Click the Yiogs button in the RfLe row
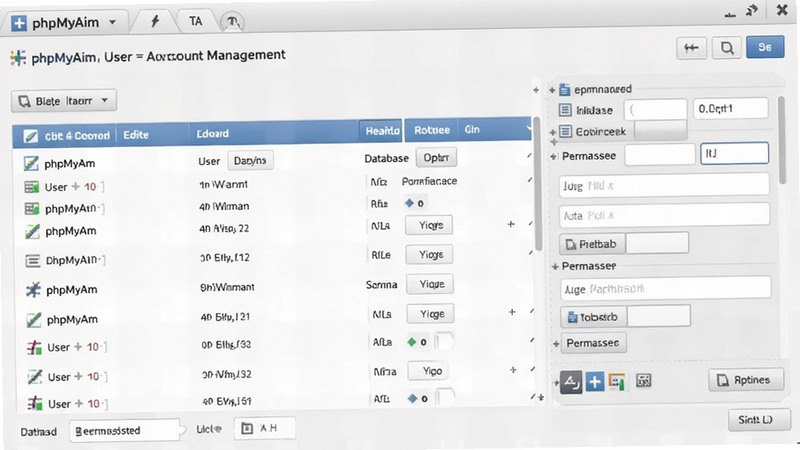 [430, 254]
